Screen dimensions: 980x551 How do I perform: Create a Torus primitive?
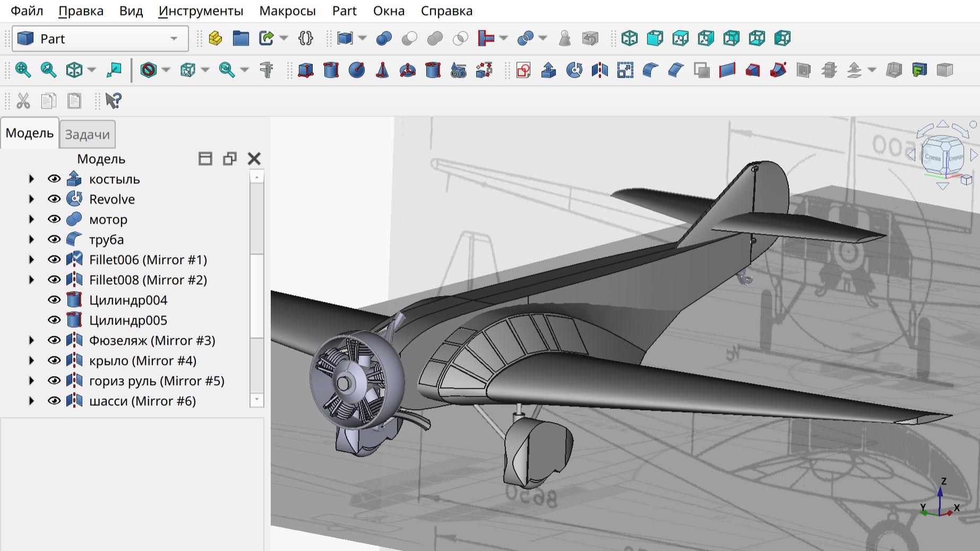[x=408, y=70]
